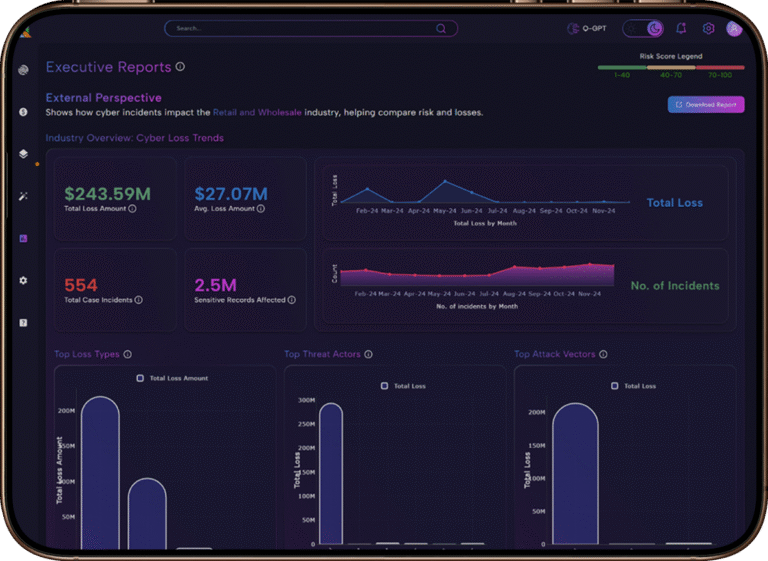Click the Download Report button
768x561 pixels.
[706, 104]
